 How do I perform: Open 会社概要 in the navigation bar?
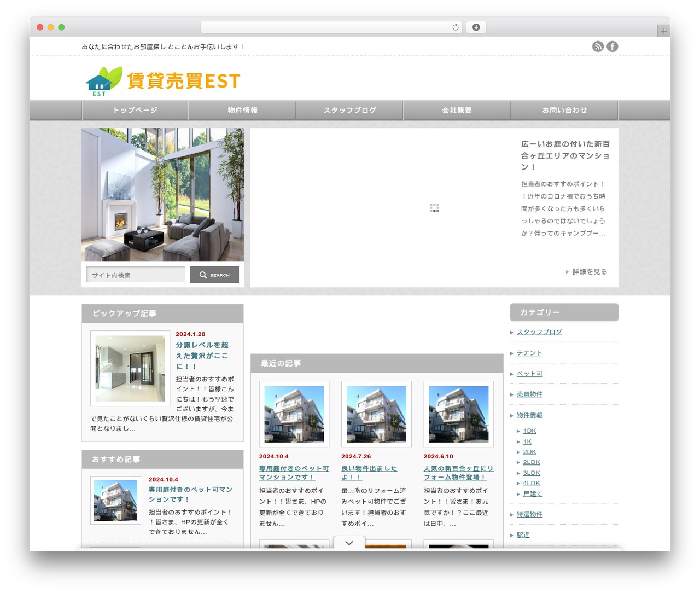coord(457,111)
